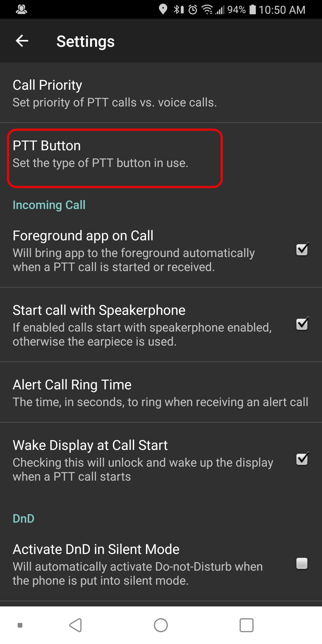Tap the Wake Display at Call Start text

[x=90, y=445]
